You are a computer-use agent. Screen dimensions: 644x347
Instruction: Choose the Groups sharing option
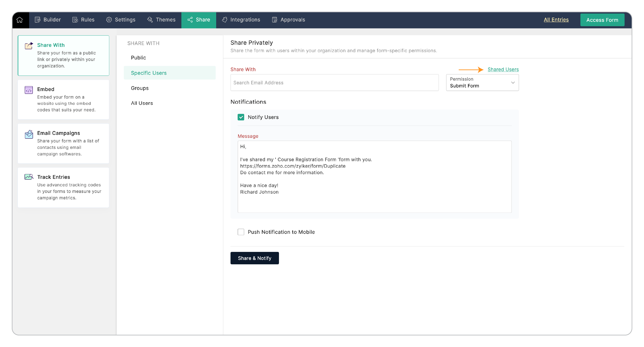(x=140, y=88)
